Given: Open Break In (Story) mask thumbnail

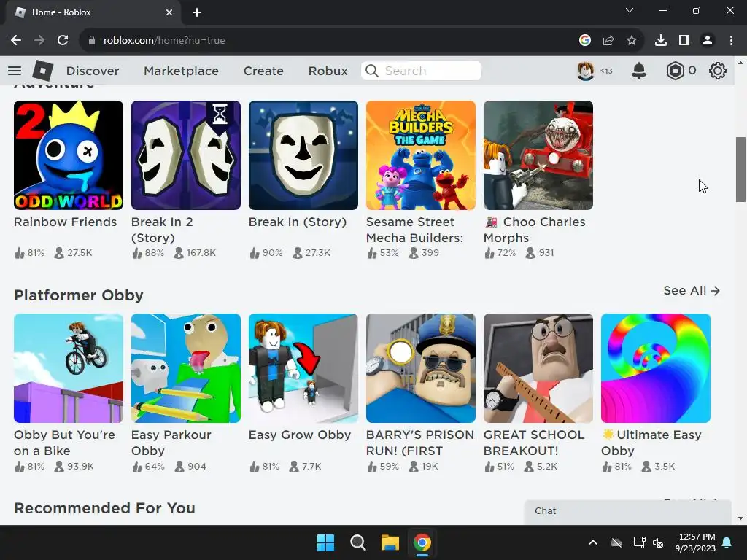Looking at the screenshot, I should 303,155.
